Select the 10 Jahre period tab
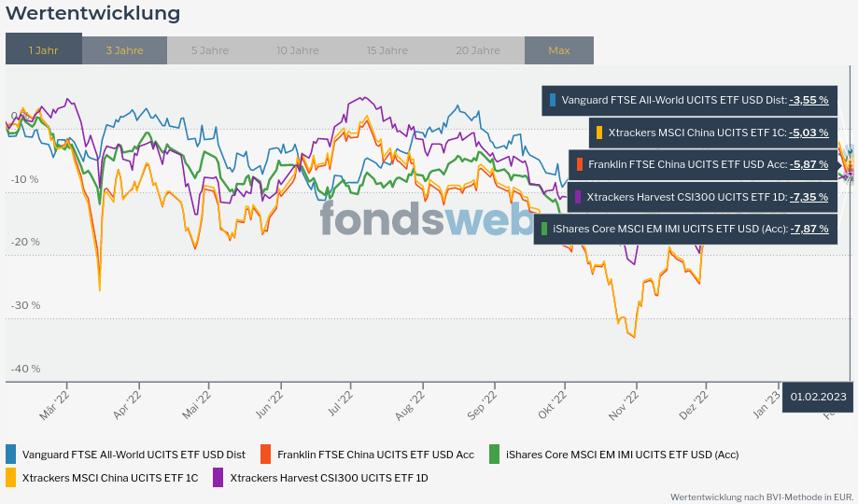Image resolution: width=858 pixels, height=504 pixels. 297,50
